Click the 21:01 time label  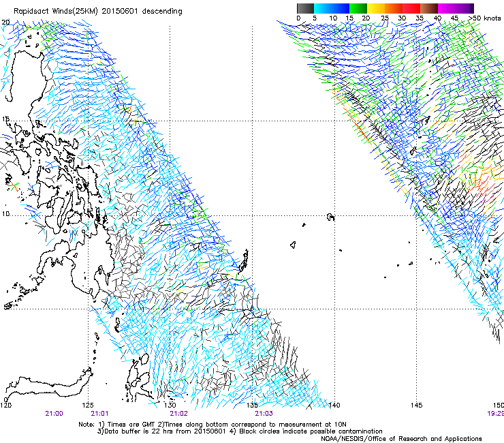point(99,414)
